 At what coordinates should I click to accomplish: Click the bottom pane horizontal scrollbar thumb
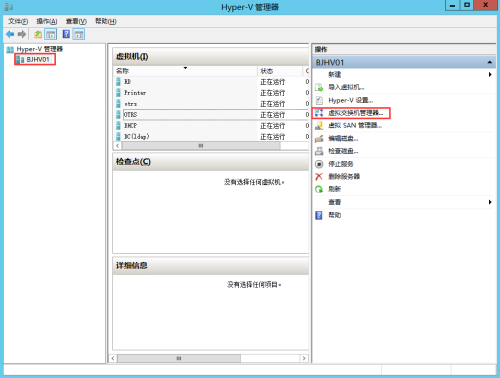pos(179,358)
